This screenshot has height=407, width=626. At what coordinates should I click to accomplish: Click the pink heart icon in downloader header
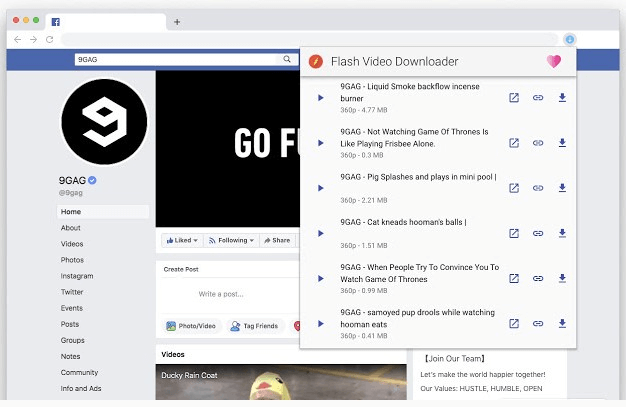[x=554, y=61]
